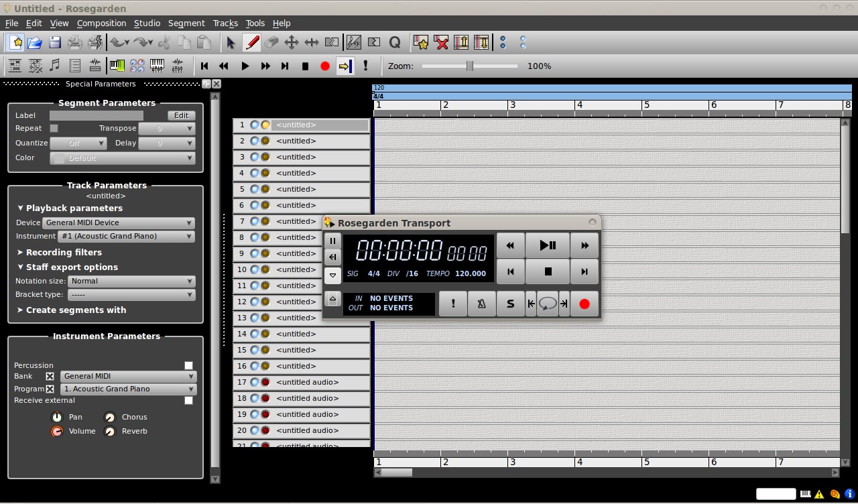The image size is (858, 504).
Task: Click the warning triangle in status bar
Action: click(820, 495)
